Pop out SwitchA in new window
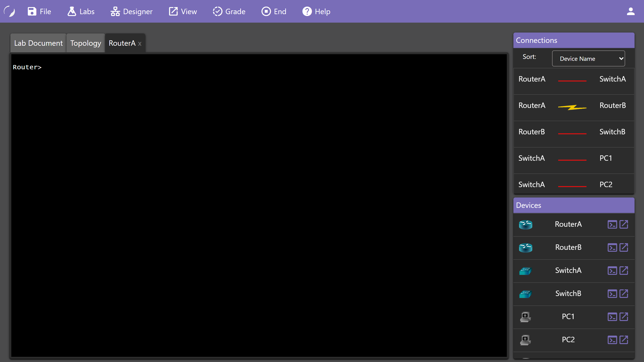644x362 pixels. (x=624, y=271)
